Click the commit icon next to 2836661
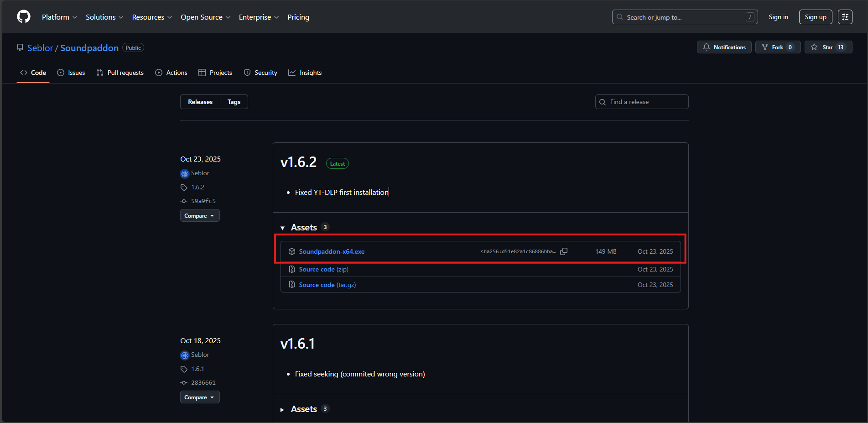Viewport: 868px width, 423px height. (184, 382)
